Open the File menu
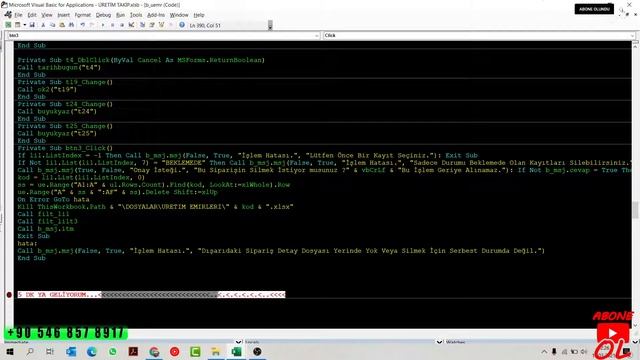The width and height of the screenshot is (640, 360). point(18,15)
